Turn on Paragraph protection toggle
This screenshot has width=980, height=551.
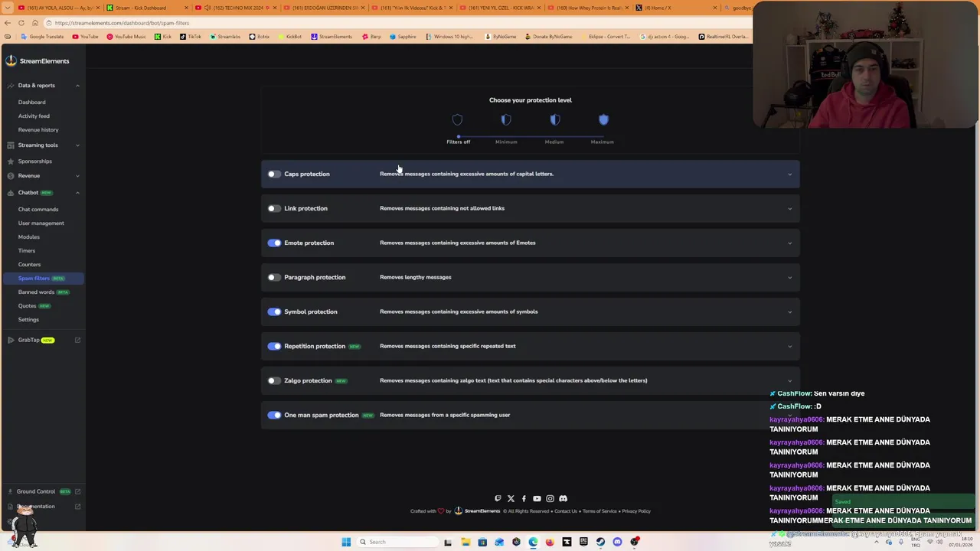(x=274, y=277)
